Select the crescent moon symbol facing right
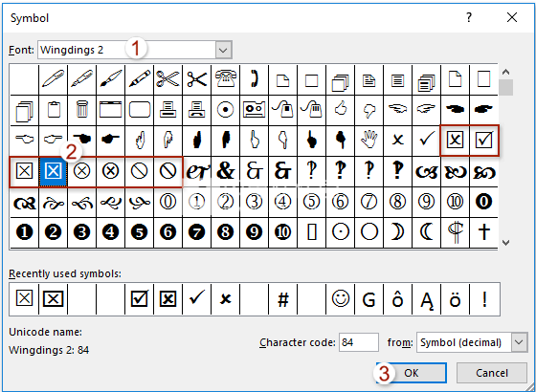Image resolution: width=536 pixels, height=392 pixels. point(398,232)
